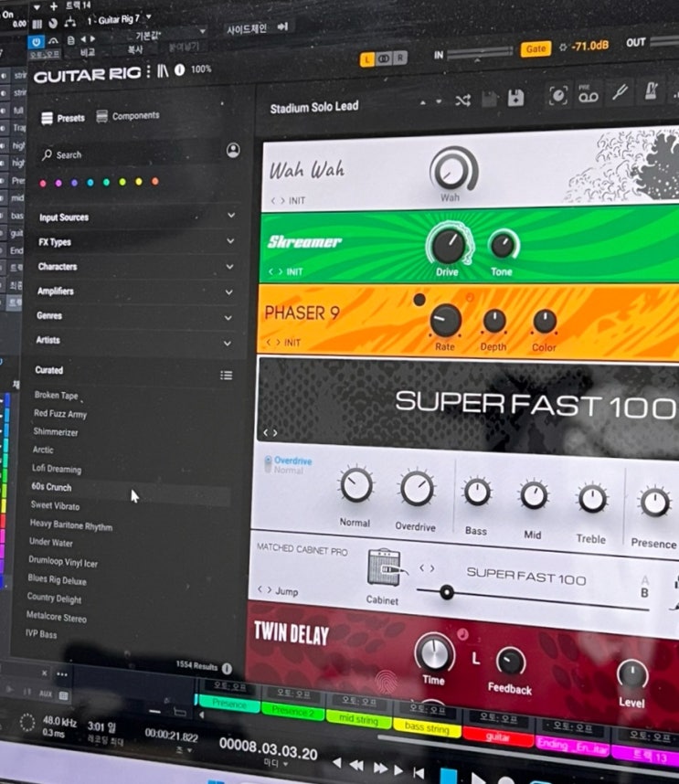
Task: Click the shuffle preset icon
Action: 463,100
